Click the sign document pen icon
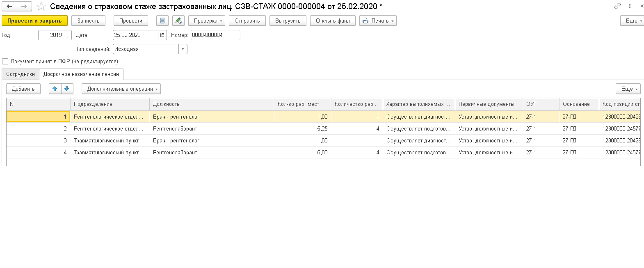The image size is (644, 268). (x=178, y=21)
